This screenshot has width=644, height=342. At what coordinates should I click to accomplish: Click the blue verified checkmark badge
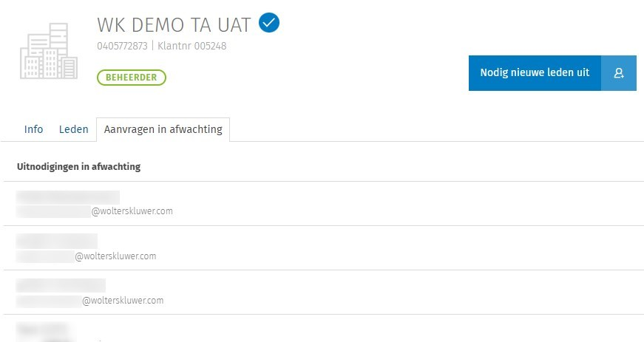click(269, 24)
